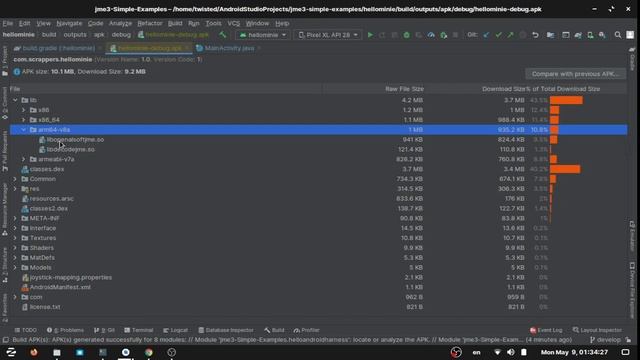This screenshot has height=360, width=640.
Task: Click the lock icon in the status bar
Action: click(629, 340)
